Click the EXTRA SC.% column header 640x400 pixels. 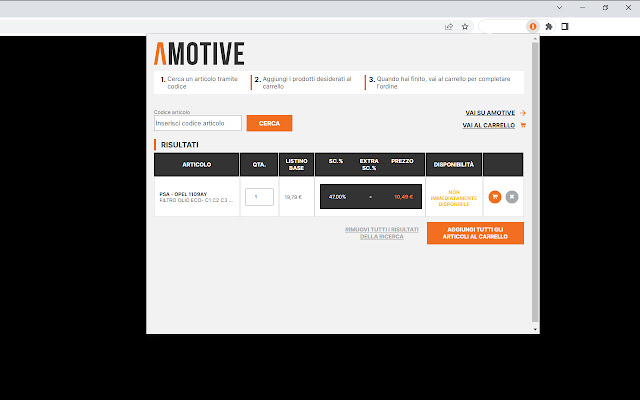pyautogui.click(x=369, y=164)
